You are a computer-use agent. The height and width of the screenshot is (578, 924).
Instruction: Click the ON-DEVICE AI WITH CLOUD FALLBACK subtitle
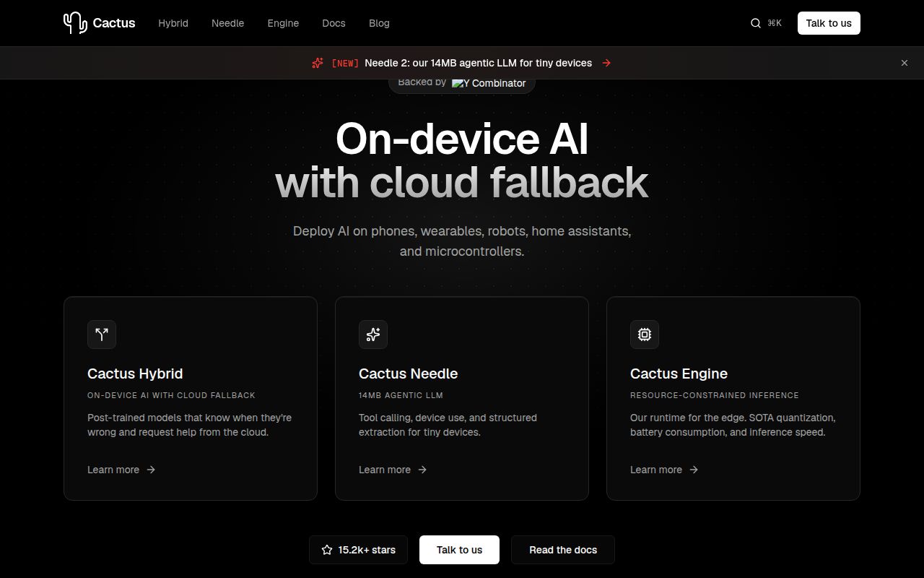click(x=171, y=395)
